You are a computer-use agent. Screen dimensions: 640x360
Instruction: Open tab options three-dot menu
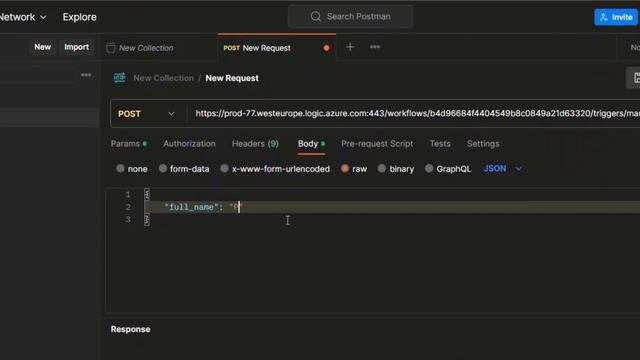pos(375,47)
